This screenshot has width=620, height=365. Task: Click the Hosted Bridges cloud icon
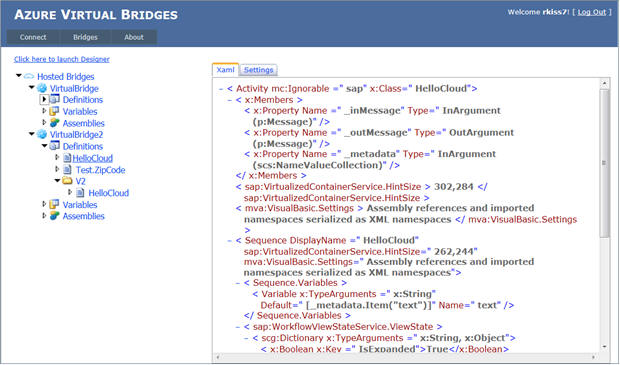click(x=29, y=76)
